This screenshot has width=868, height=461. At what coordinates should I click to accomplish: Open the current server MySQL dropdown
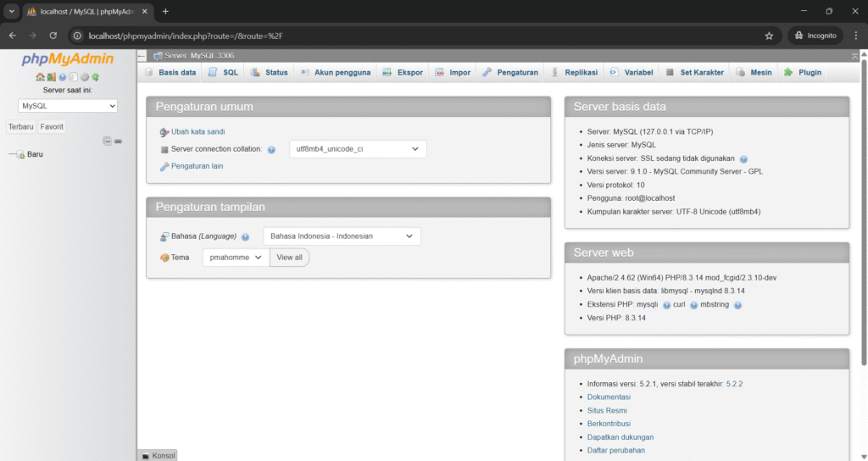(x=68, y=106)
